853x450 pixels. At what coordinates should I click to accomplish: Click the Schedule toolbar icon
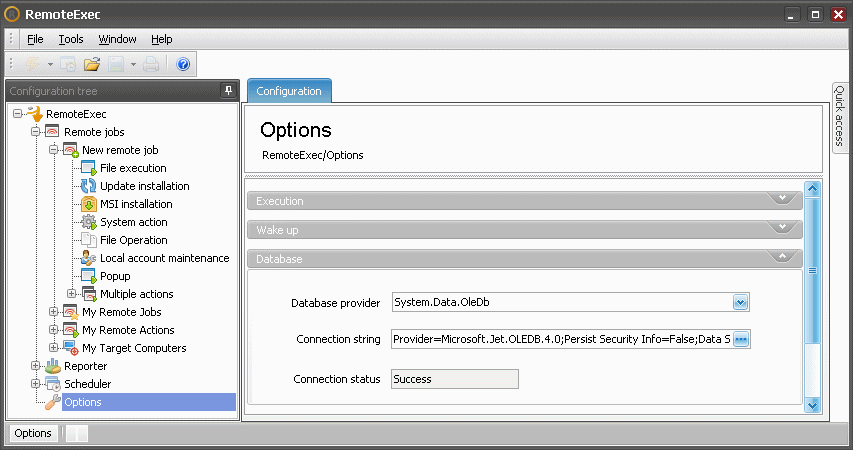point(68,64)
